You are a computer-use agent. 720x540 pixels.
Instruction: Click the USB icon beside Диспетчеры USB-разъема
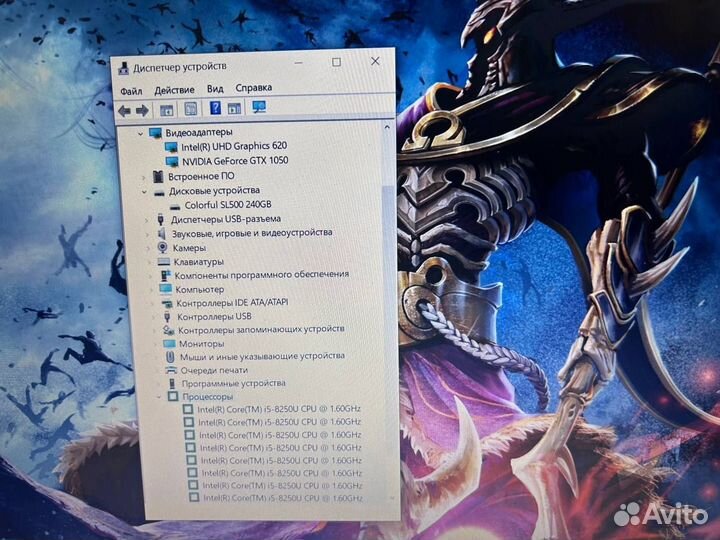160,219
